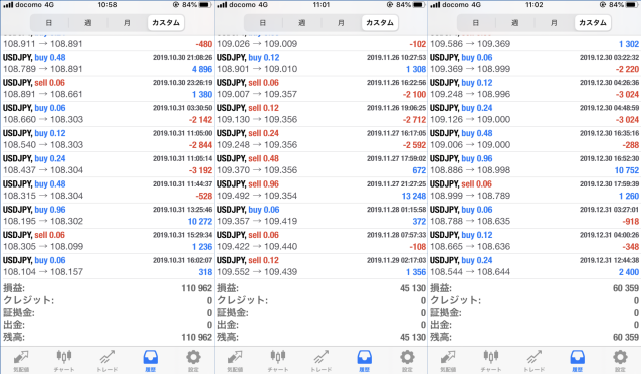This screenshot has width=641, height=374.
Task: Open Quotes icon in the 11:02 screen
Action: coord(448,361)
